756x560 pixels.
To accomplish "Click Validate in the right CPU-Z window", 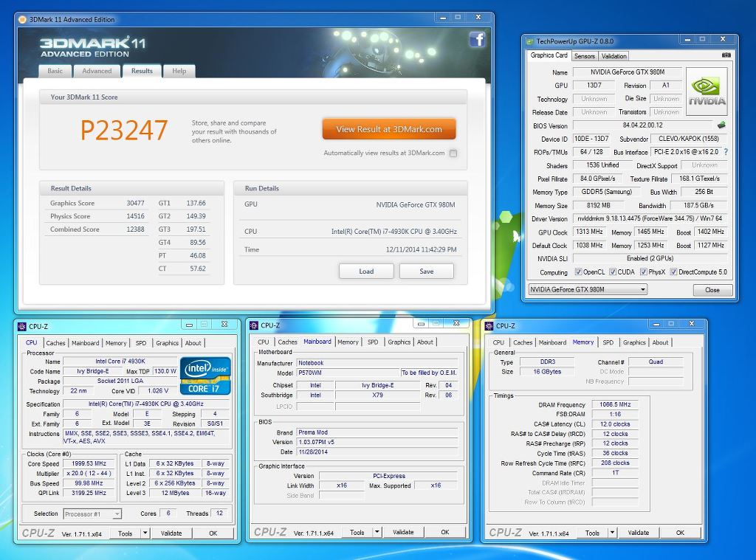I will [x=639, y=533].
